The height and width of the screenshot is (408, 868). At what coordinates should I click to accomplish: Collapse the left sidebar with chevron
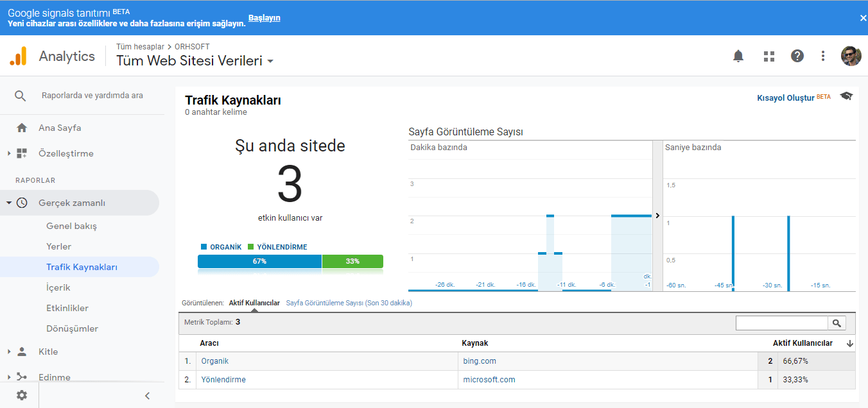(147, 396)
